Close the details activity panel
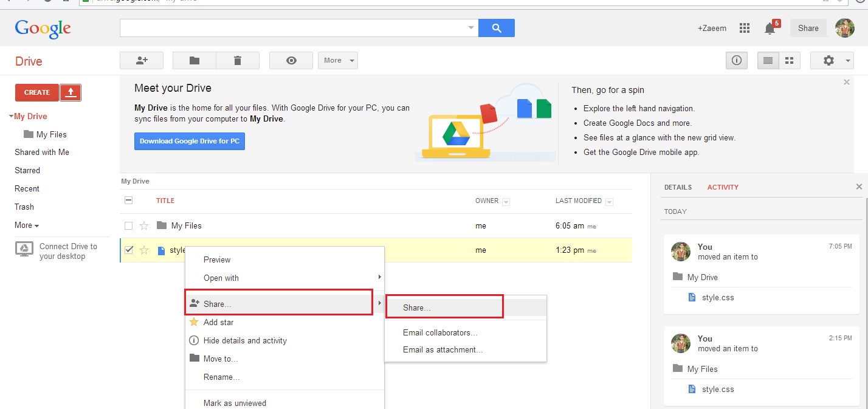 tap(859, 187)
